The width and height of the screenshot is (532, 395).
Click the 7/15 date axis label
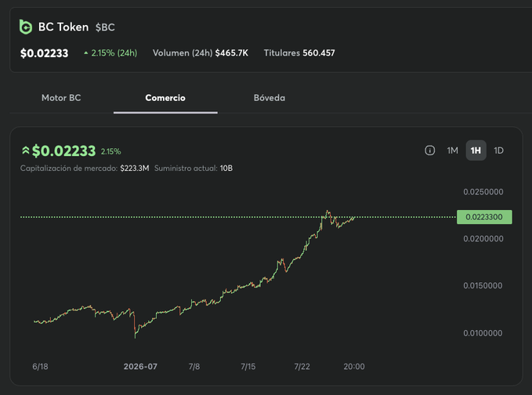(x=248, y=367)
